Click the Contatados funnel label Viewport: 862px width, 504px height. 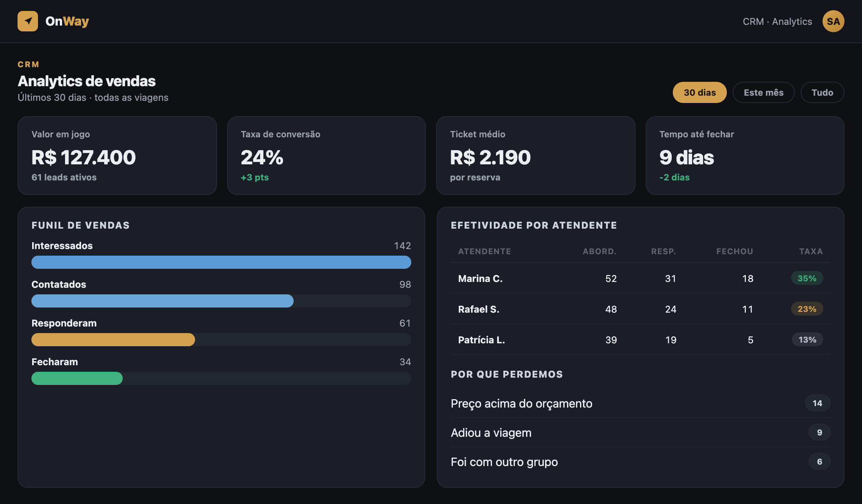(x=59, y=284)
